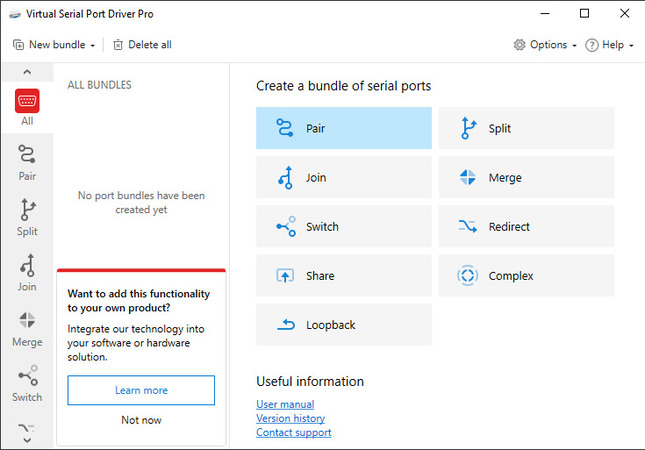645x450 pixels.
Task: Create a Complex bundle tile
Action: coord(526,276)
